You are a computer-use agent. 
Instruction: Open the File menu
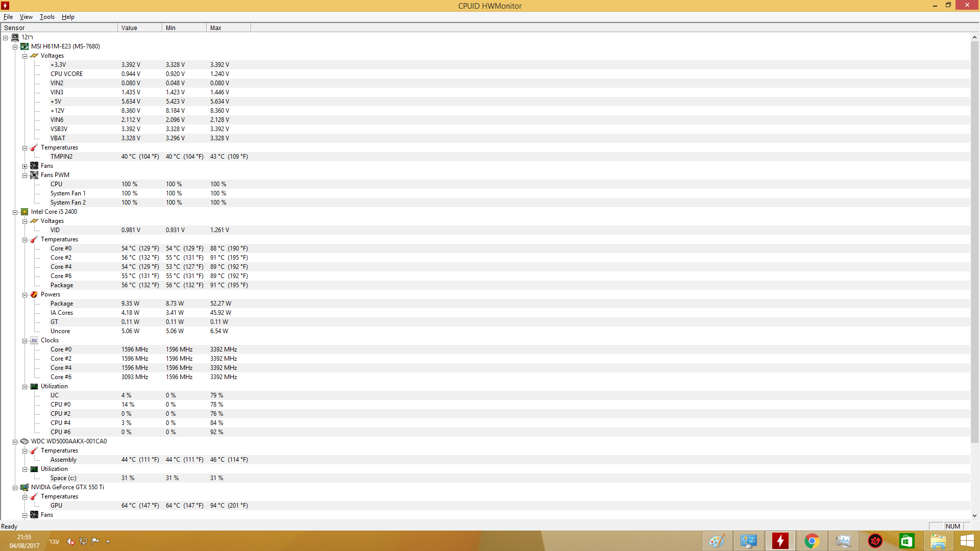coord(8,17)
